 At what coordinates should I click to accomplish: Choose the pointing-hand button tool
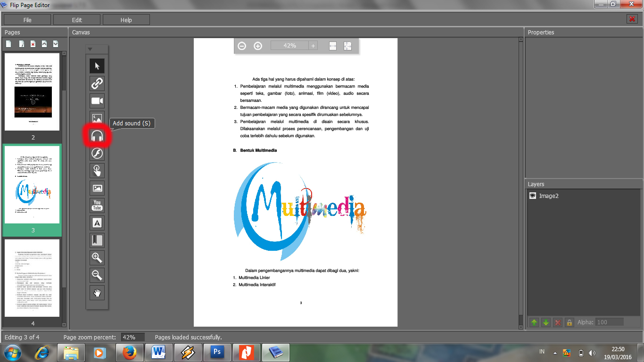coord(97,171)
